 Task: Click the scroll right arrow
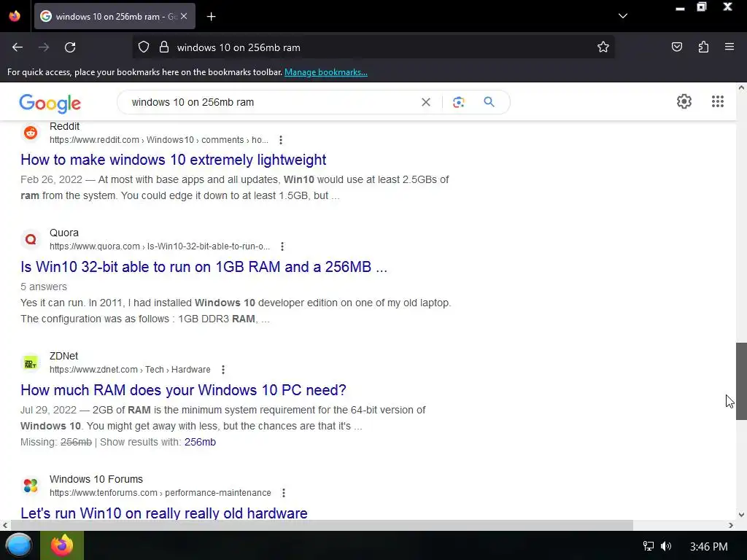(731, 525)
